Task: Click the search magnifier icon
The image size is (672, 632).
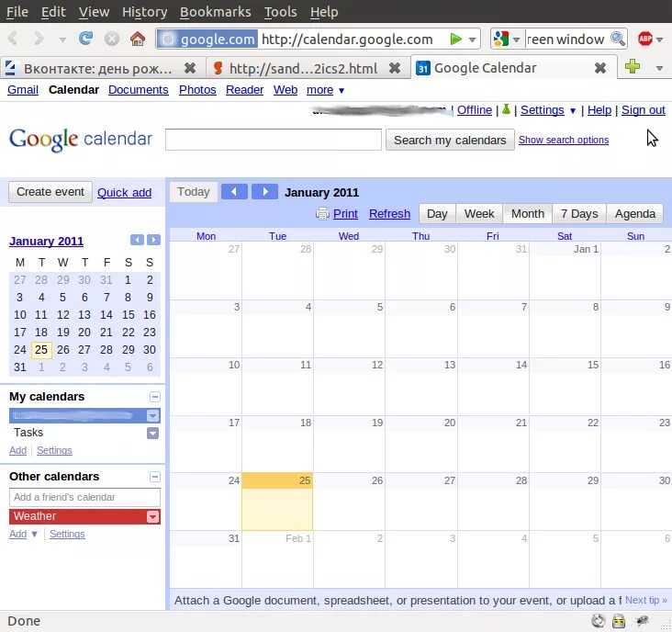Action: pos(618,39)
